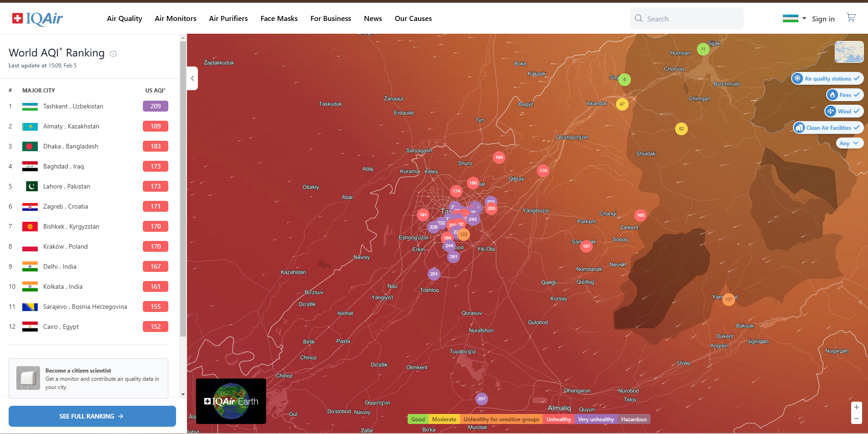Toggle the Fires map layer
Image resolution: width=868 pixels, height=434 pixels.
click(x=844, y=95)
